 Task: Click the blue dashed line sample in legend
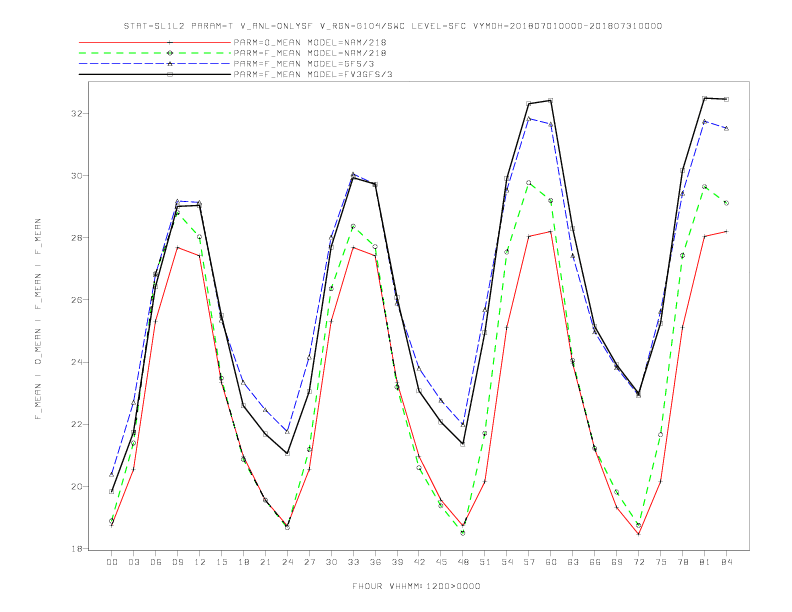(155, 64)
